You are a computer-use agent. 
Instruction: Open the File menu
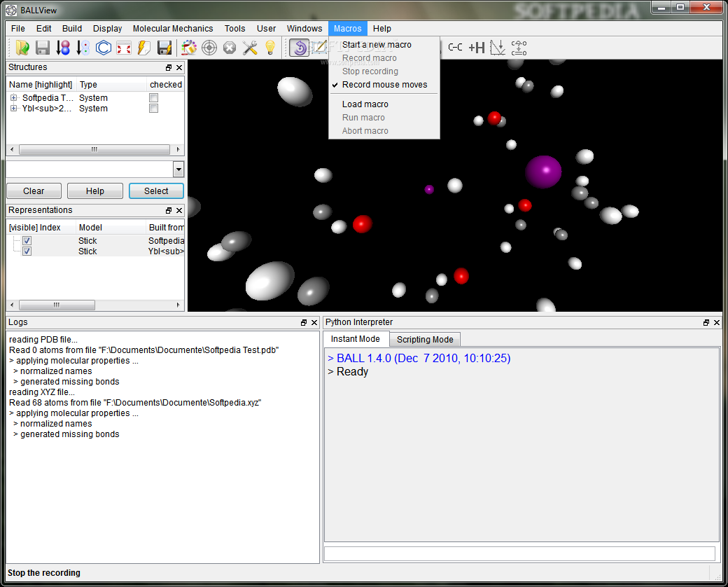[x=18, y=28]
